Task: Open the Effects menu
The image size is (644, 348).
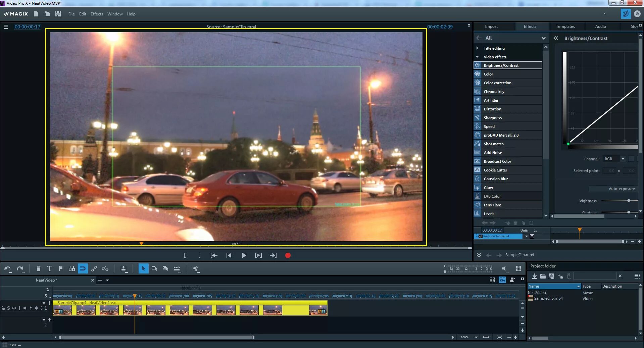Action: tap(97, 14)
